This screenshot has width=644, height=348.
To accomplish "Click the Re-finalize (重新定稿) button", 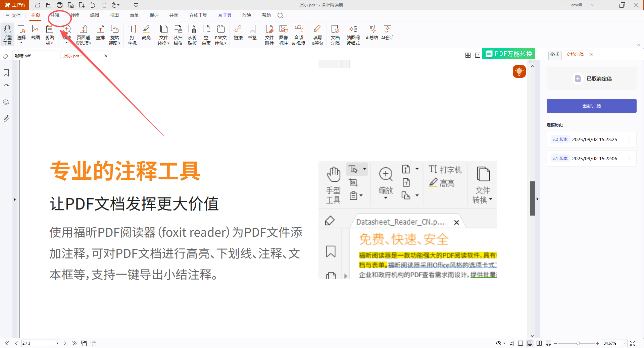I will pos(591,106).
